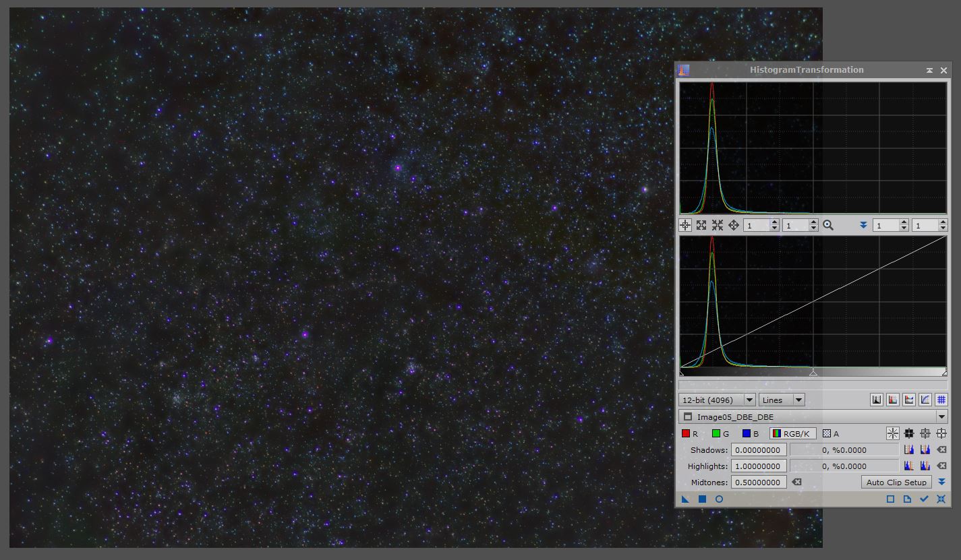Activate the readout mode crosshair icon

coord(685,226)
